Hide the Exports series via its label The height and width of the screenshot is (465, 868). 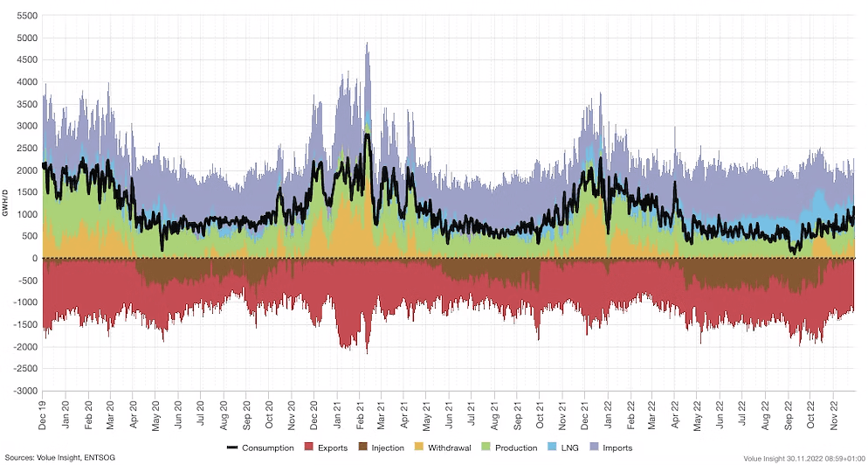333,448
